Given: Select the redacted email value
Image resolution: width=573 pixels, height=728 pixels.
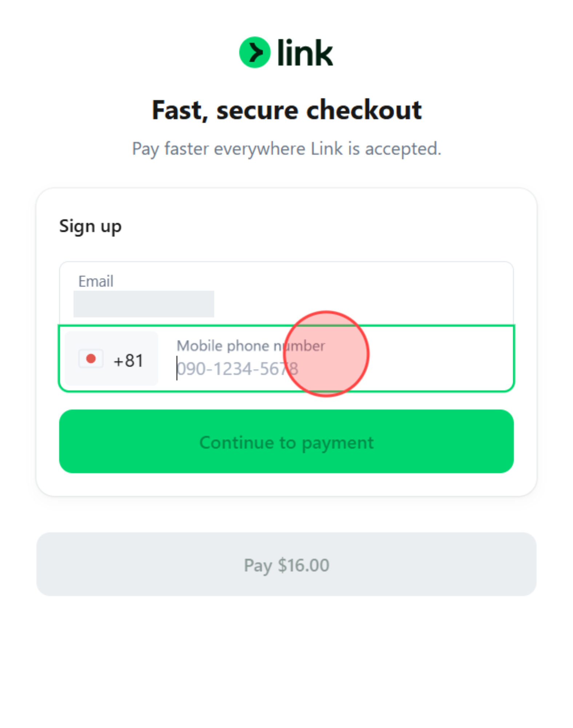Looking at the screenshot, I should [143, 304].
